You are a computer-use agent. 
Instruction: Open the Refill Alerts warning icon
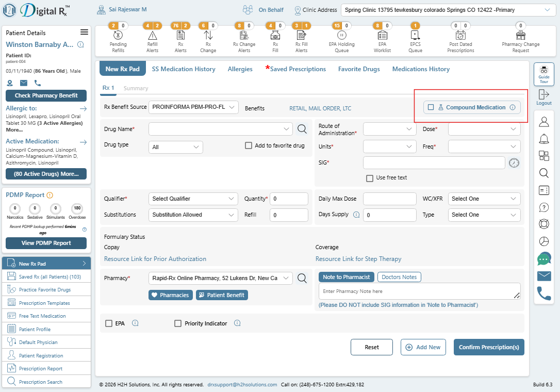(x=153, y=35)
